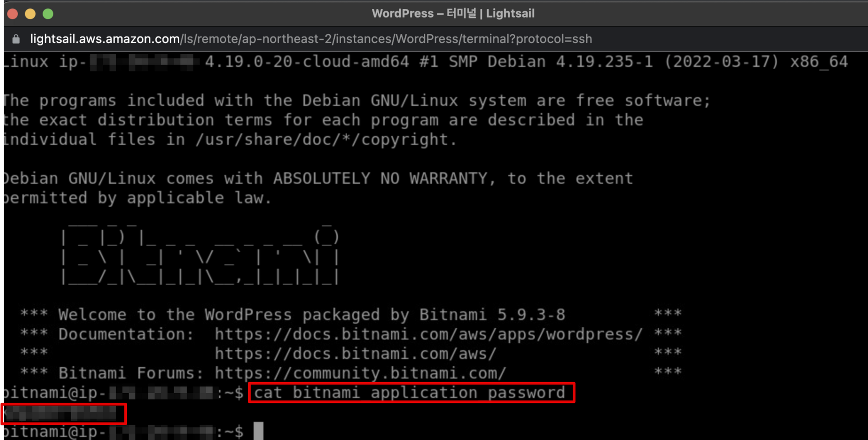Click the https://docs.bitnami.com/aws/ URL text
Screen dimensions: 868x440
pos(356,354)
